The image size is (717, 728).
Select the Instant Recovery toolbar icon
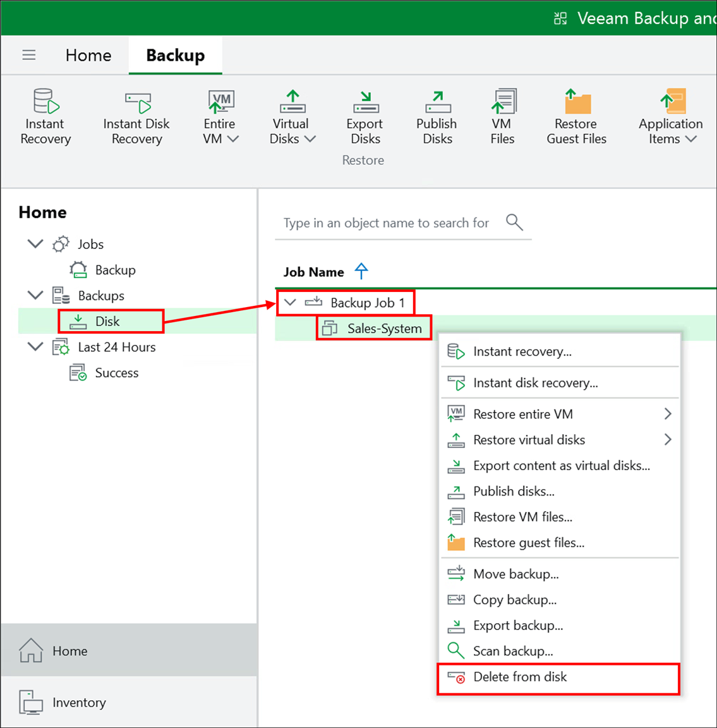44,117
